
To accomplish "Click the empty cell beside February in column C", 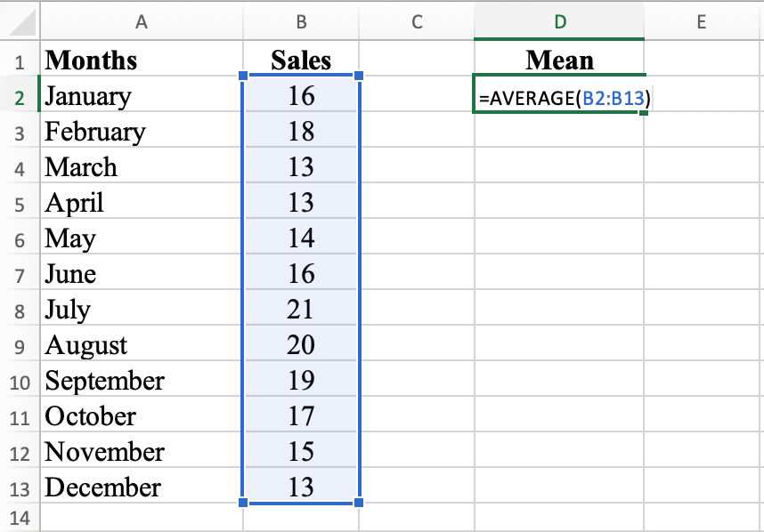I will (x=417, y=132).
